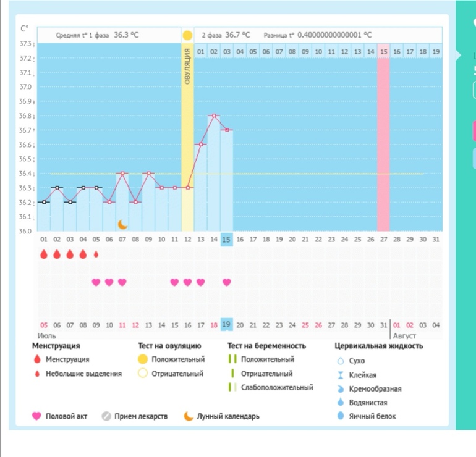Click the 'Яичный белок' cervical fluid icon
The height and width of the screenshot is (457, 476).
pyautogui.click(x=339, y=416)
